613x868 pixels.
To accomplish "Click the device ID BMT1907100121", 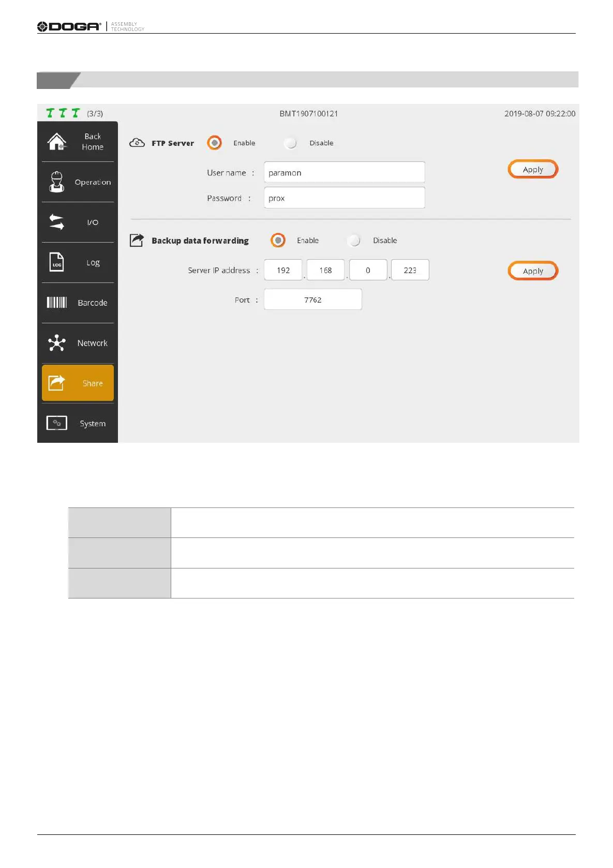I will tap(309, 113).
